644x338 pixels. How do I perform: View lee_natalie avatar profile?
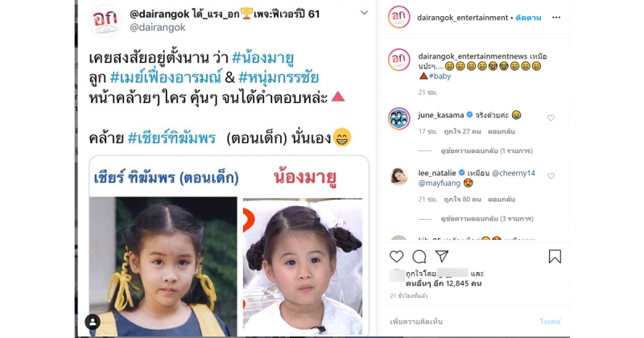pyautogui.click(x=398, y=176)
